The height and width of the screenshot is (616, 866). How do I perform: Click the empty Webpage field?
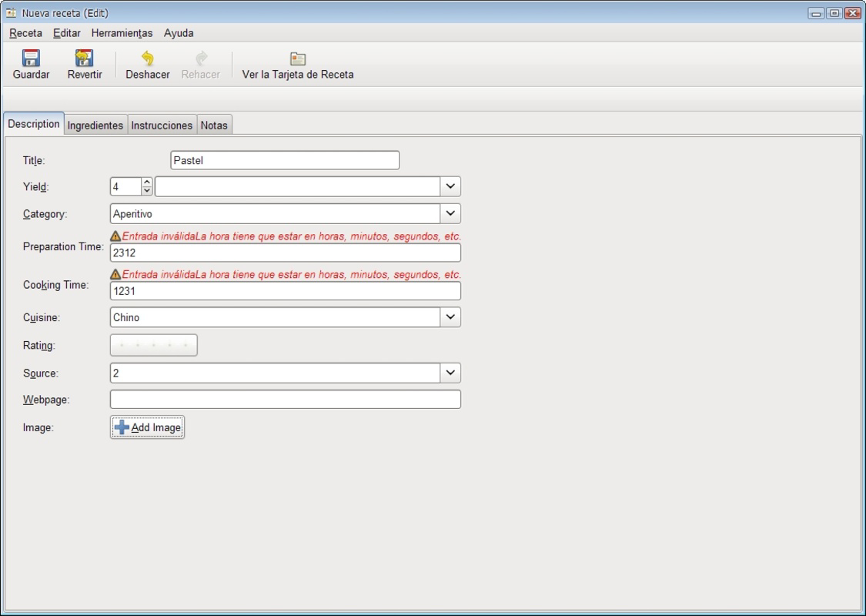point(286,400)
